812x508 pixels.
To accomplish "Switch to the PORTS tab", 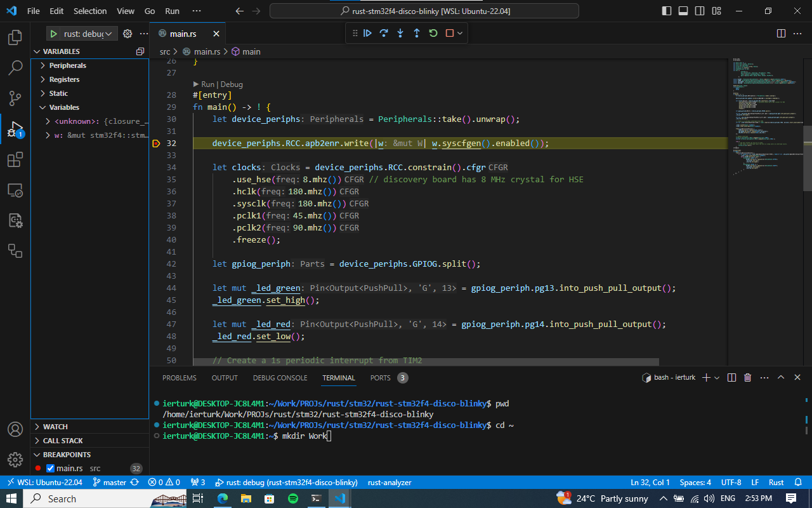I will pyautogui.click(x=381, y=378).
